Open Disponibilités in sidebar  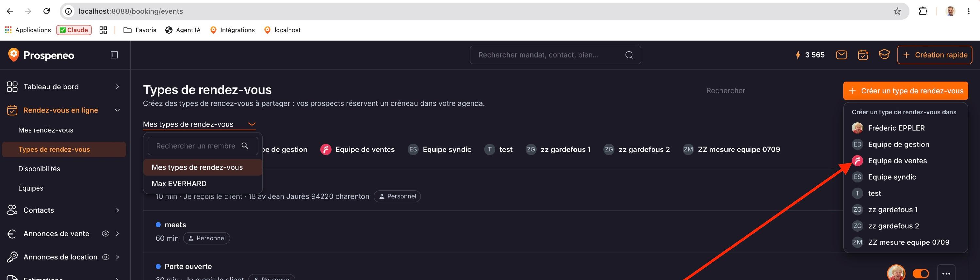pos(39,169)
